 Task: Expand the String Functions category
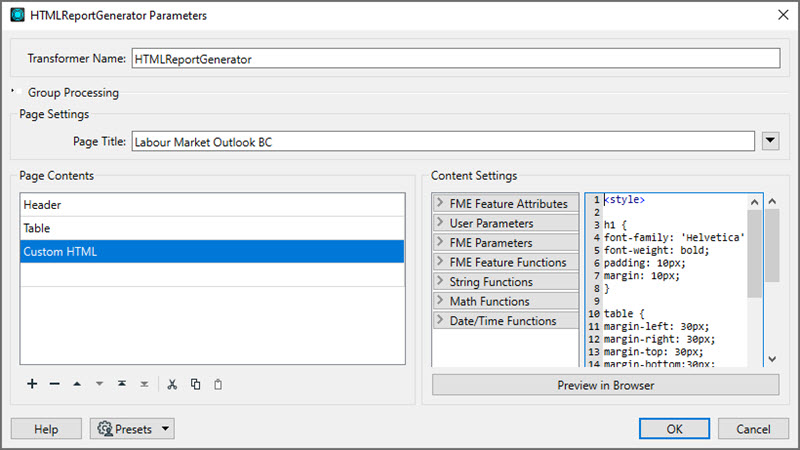(x=506, y=281)
